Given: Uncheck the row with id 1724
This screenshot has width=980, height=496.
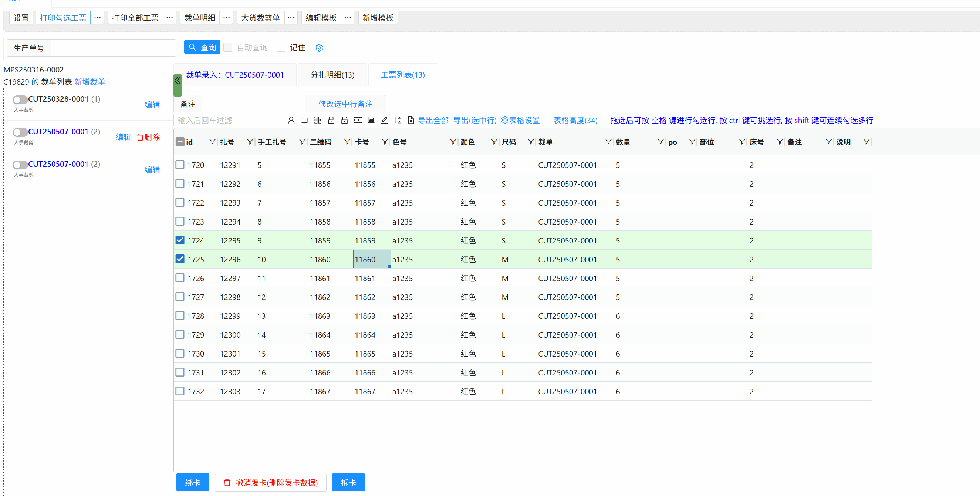Looking at the screenshot, I should point(180,240).
